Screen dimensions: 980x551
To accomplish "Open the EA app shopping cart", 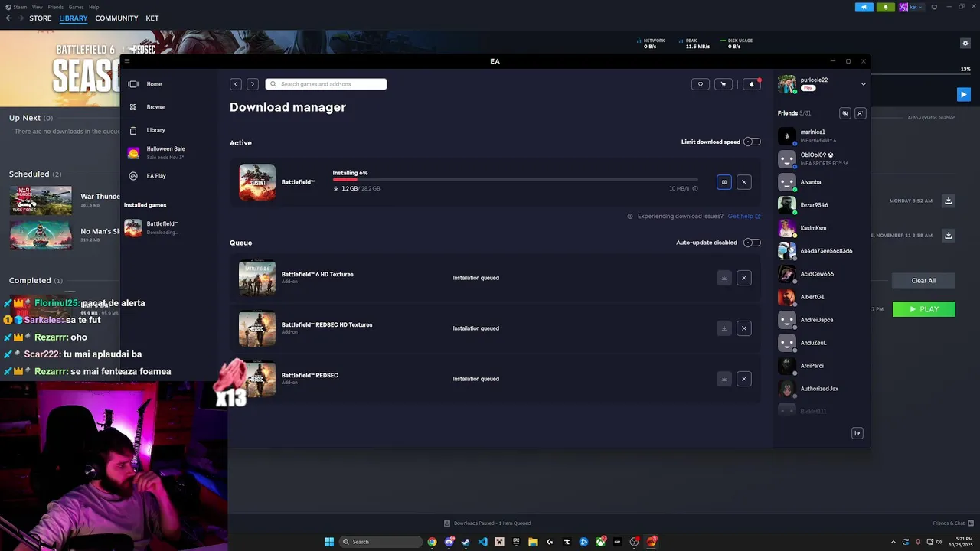I will [724, 84].
